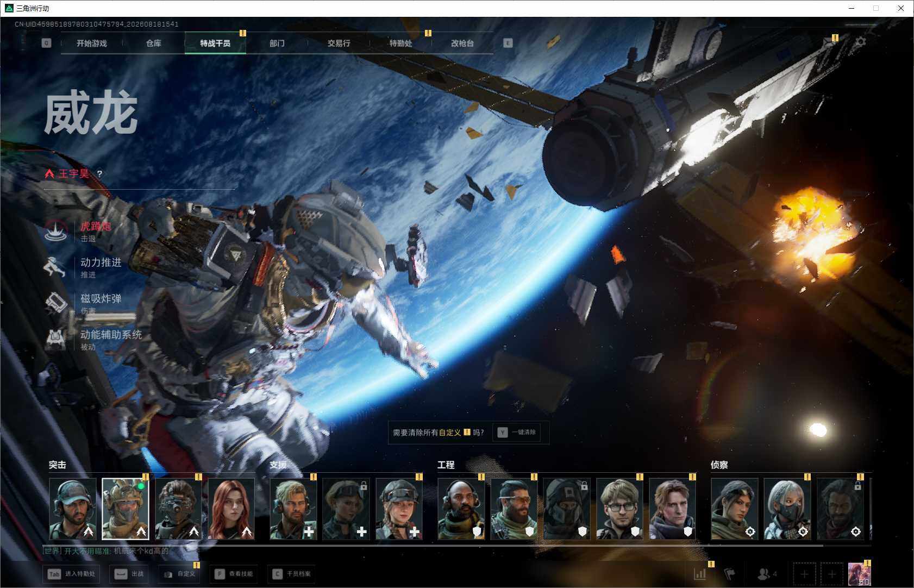Select the blond bearded support operator
This screenshot has height=588, width=914.
point(293,509)
